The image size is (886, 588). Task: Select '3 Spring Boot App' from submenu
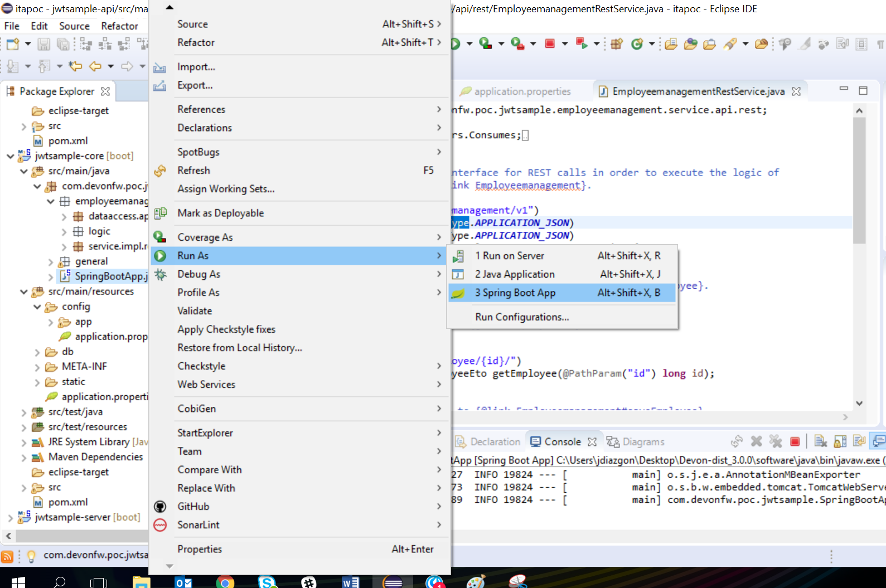tap(515, 293)
